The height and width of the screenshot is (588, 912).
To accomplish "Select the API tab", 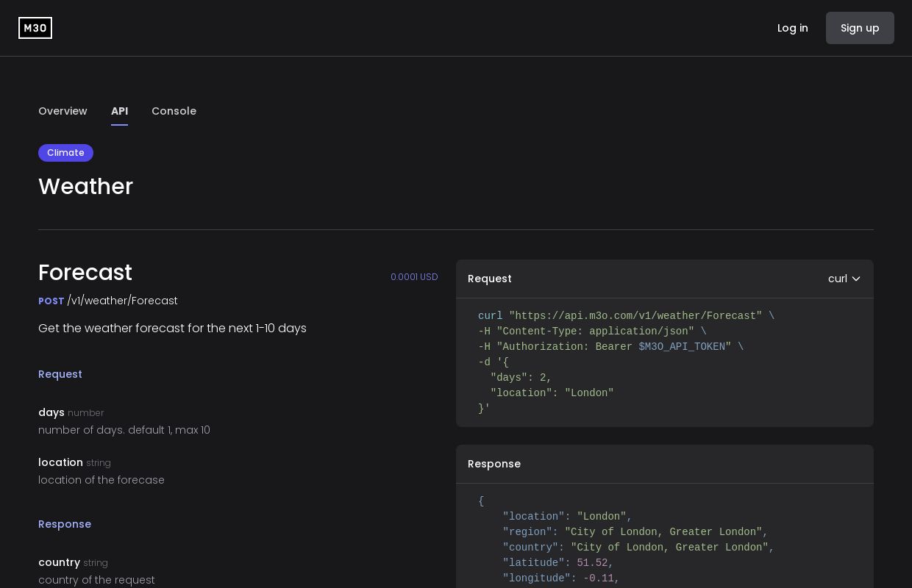I will coord(119,111).
